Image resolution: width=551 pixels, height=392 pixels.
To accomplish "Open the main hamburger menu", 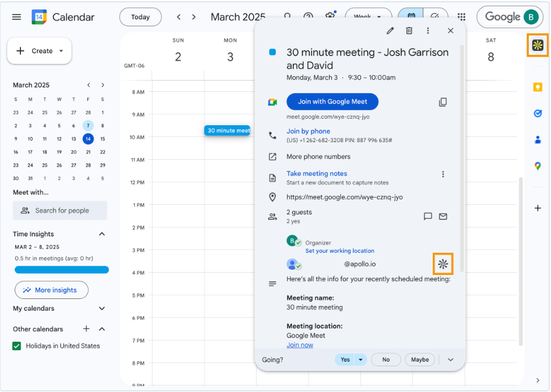I will tap(16, 17).
